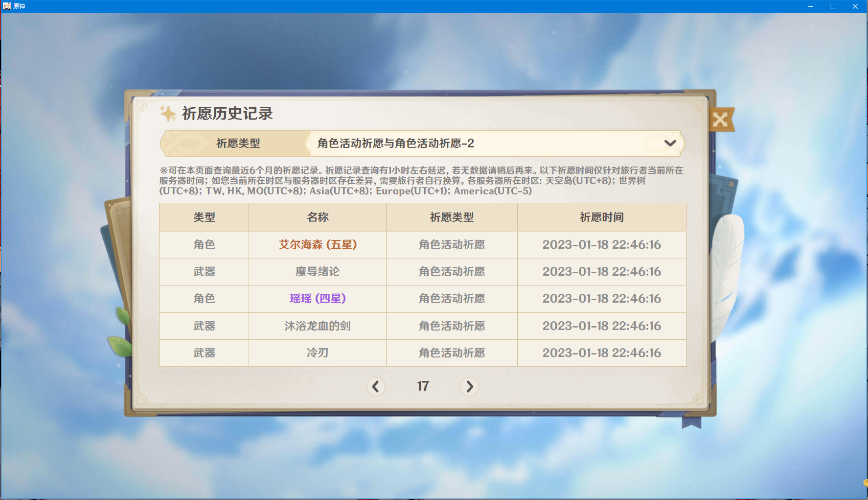Close the wish history panel
This screenshot has width=868, height=500.
tap(721, 119)
